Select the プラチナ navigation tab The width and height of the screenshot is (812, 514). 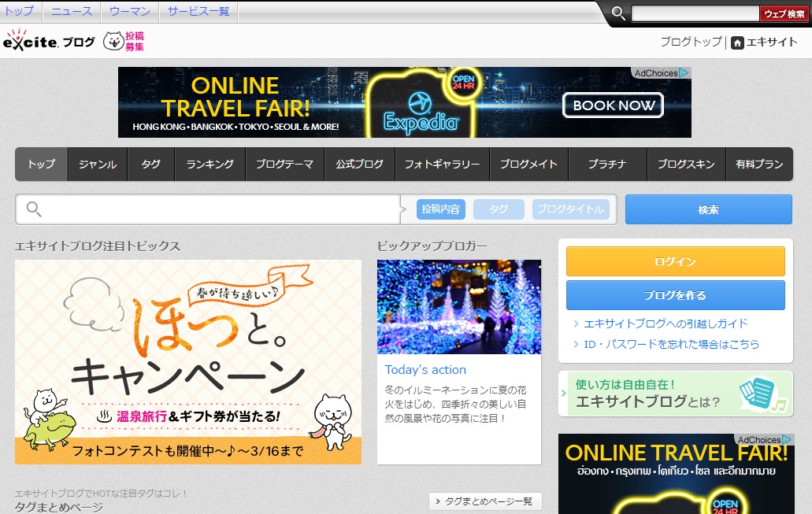tap(607, 164)
